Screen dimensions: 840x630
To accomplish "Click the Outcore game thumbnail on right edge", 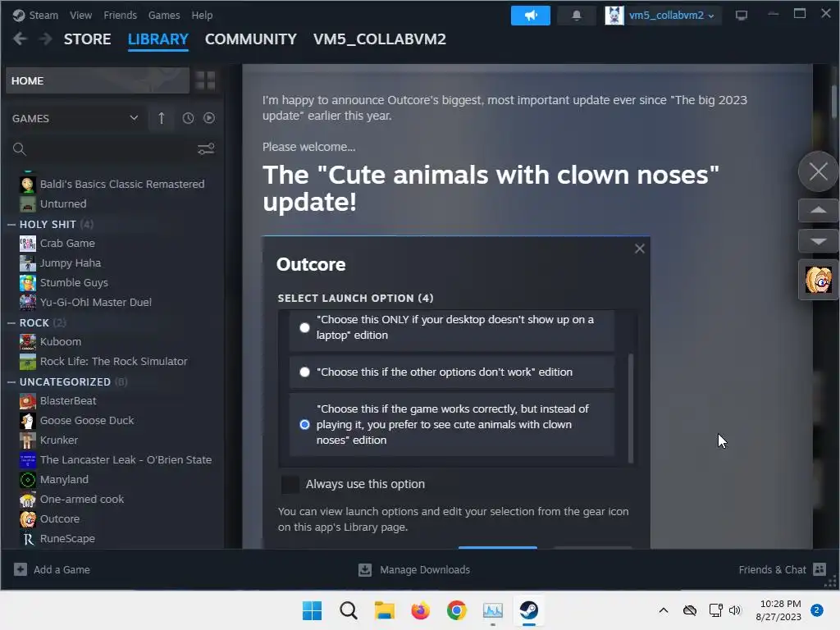I will point(818,280).
